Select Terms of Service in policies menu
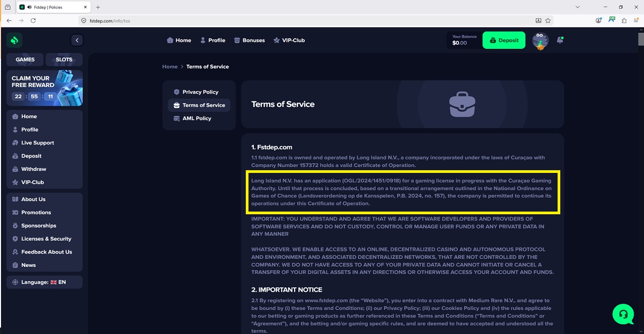The width and height of the screenshot is (644, 334). [199, 105]
